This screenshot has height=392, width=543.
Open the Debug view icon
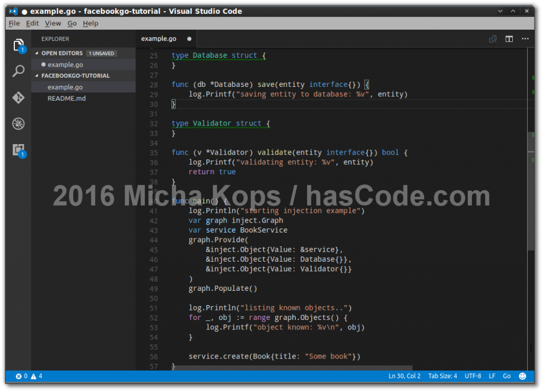[17, 123]
